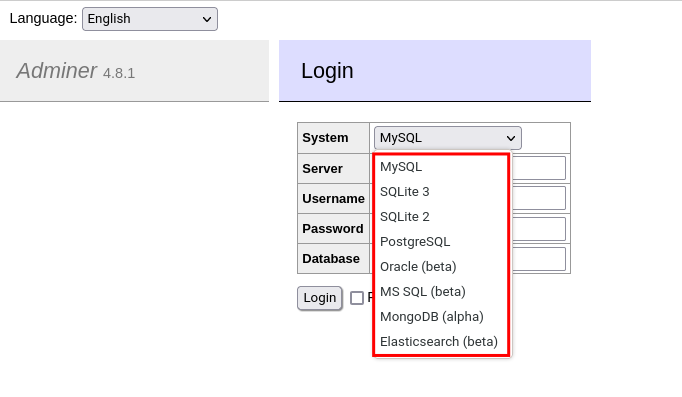Focus the Server input field
Screen dimensions: 682x397
pos(539,168)
